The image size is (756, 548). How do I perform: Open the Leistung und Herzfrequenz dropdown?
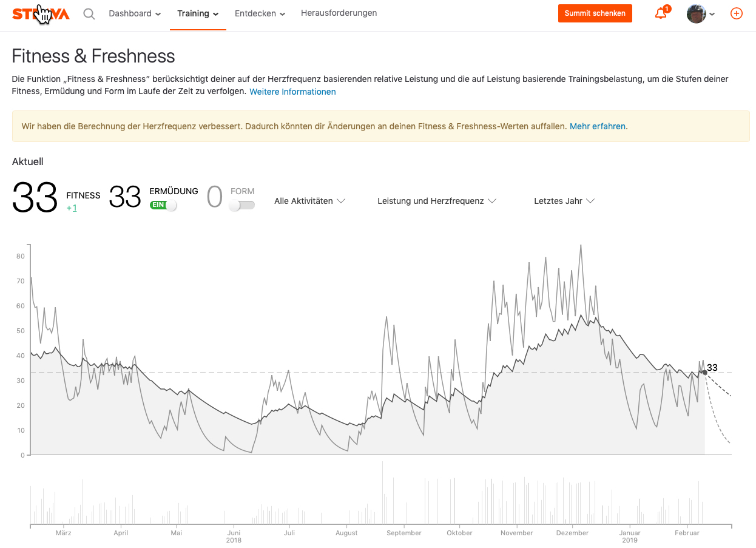[x=436, y=200]
